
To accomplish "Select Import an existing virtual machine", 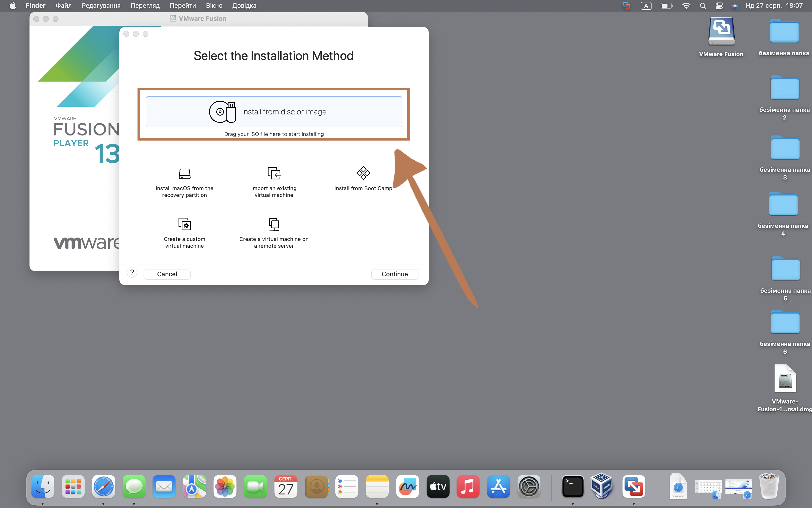I will point(274,182).
